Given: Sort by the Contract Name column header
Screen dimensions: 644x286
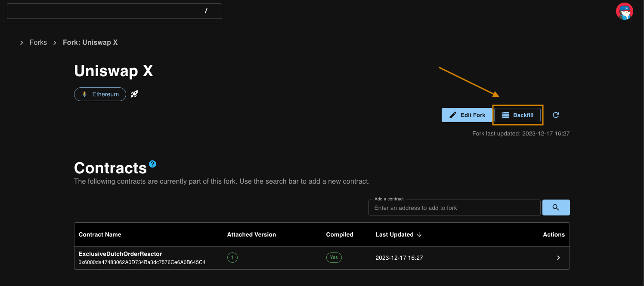Looking at the screenshot, I should (x=100, y=234).
